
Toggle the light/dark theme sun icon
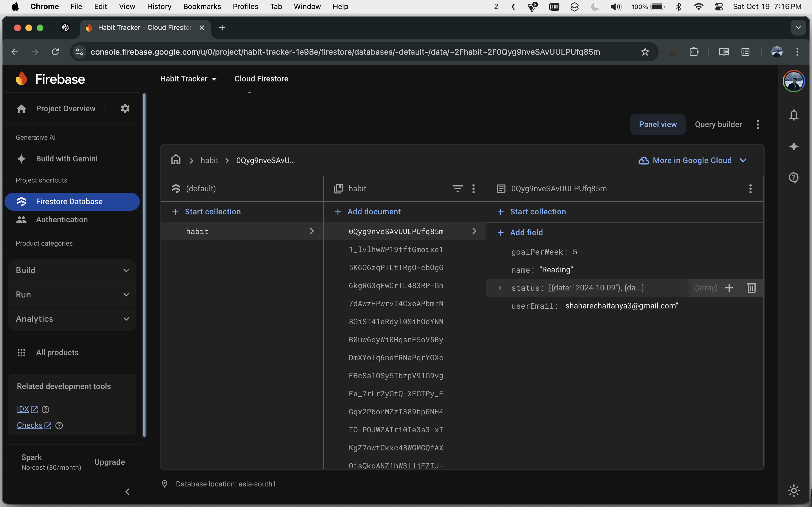pyautogui.click(x=794, y=491)
